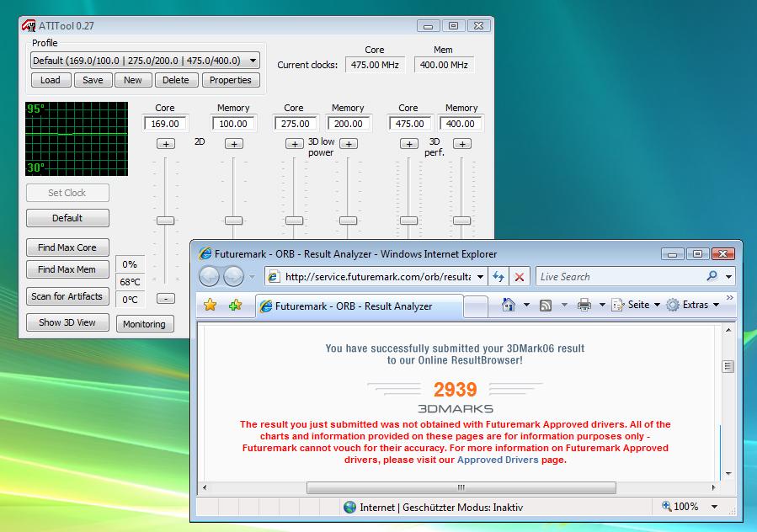Decrease 2D Core clock with minus button

[166, 299]
